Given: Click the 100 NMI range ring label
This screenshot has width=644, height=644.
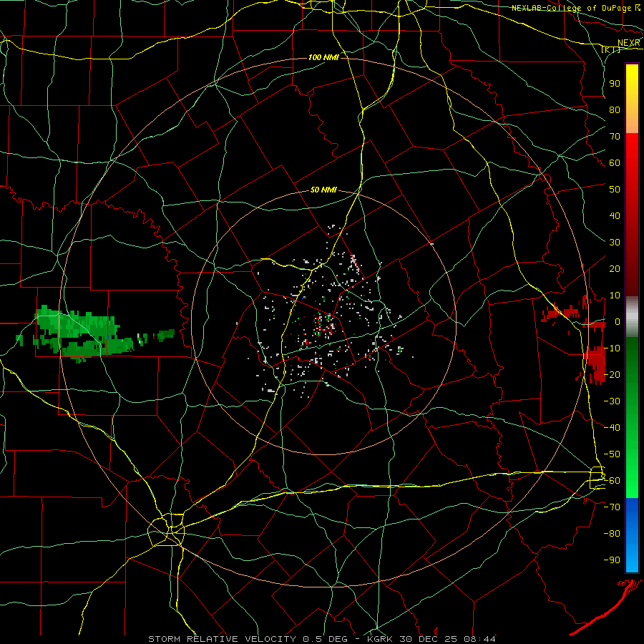Looking at the screenshot, I should (x=323, y=57).
